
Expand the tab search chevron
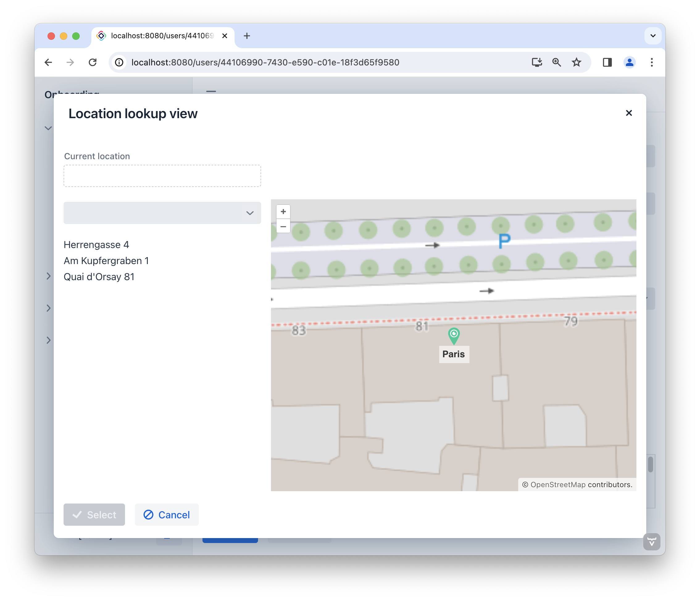tap(653, 36)
